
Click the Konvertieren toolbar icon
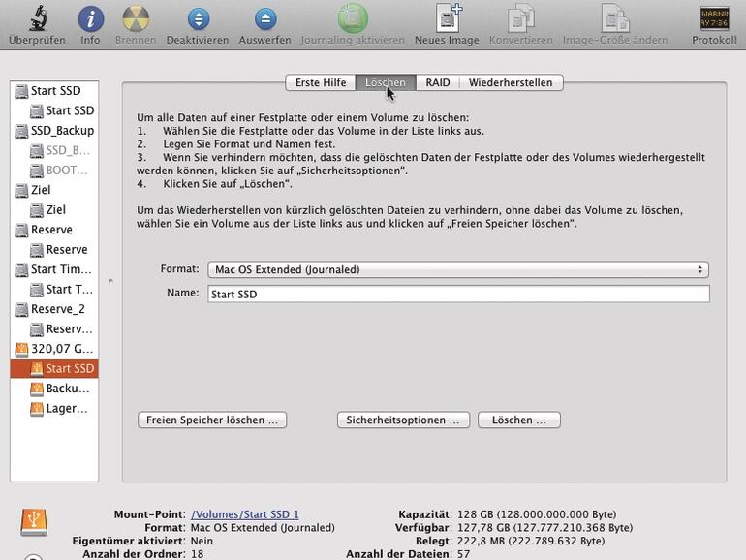521,18
